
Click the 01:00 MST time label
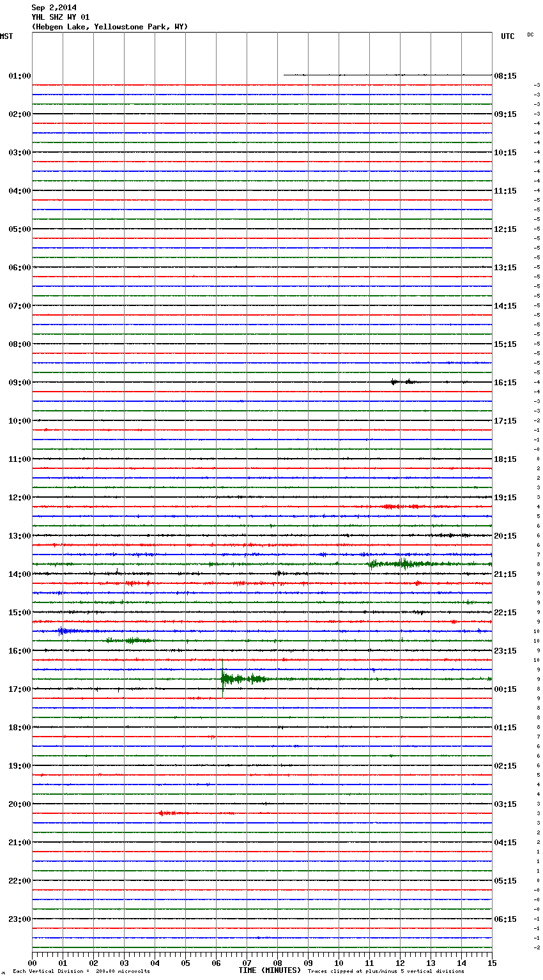coord(20,76)
